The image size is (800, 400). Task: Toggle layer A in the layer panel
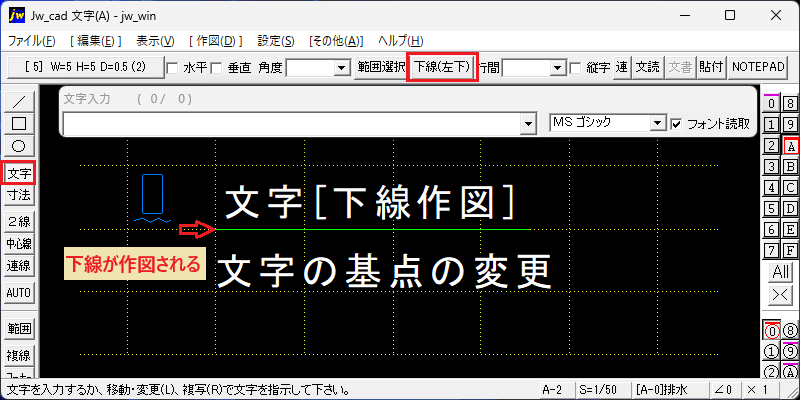[790, 146]
